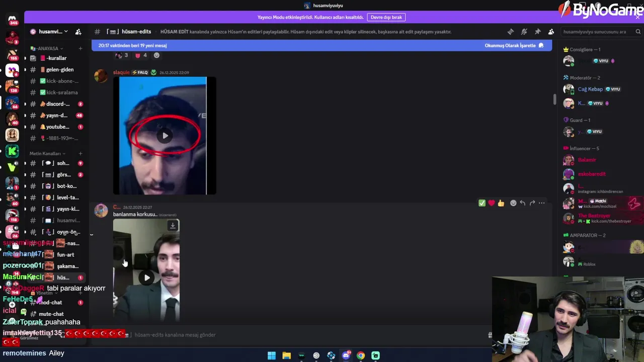Viewport: 644px width, 362px height.
Task: Toggle the member list icon
Action: tap(551, 32)
